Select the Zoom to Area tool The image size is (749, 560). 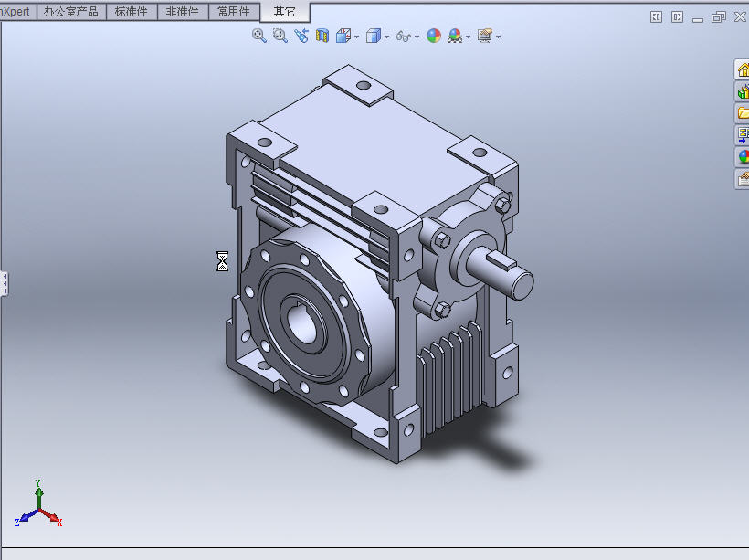(280, 36)
